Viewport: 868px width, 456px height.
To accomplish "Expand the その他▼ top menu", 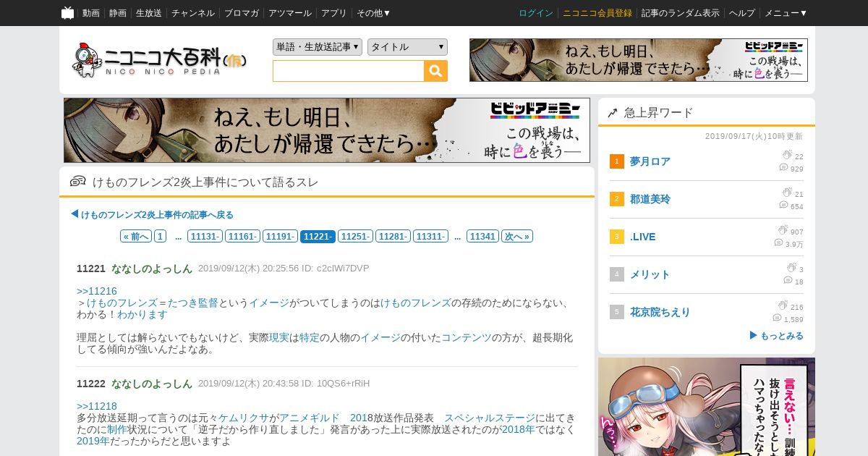I will (x=373, y=13).
